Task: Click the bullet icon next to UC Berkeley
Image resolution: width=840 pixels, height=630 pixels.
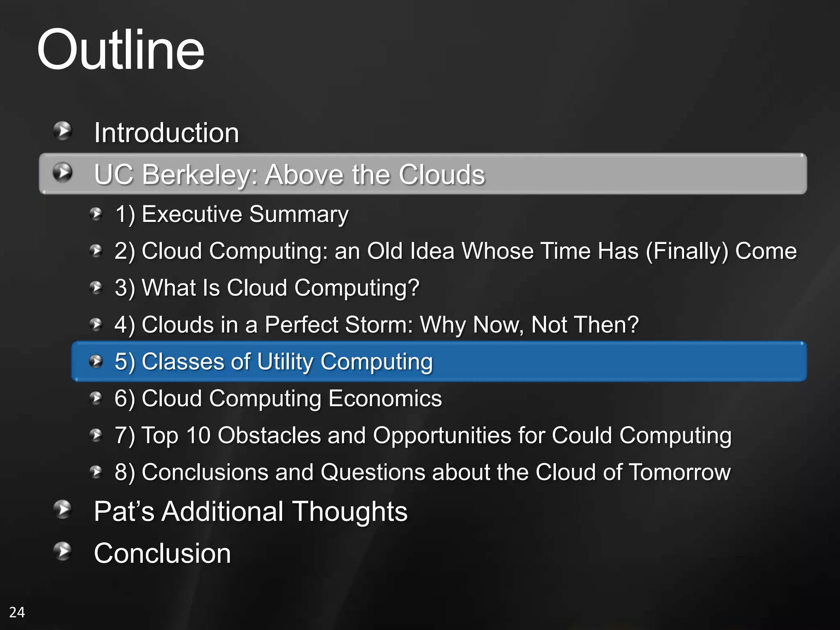Action: point(63,172)
